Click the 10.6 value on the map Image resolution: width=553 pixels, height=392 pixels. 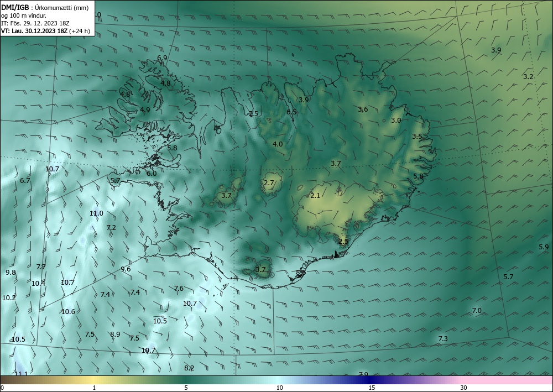click(69, 312)
